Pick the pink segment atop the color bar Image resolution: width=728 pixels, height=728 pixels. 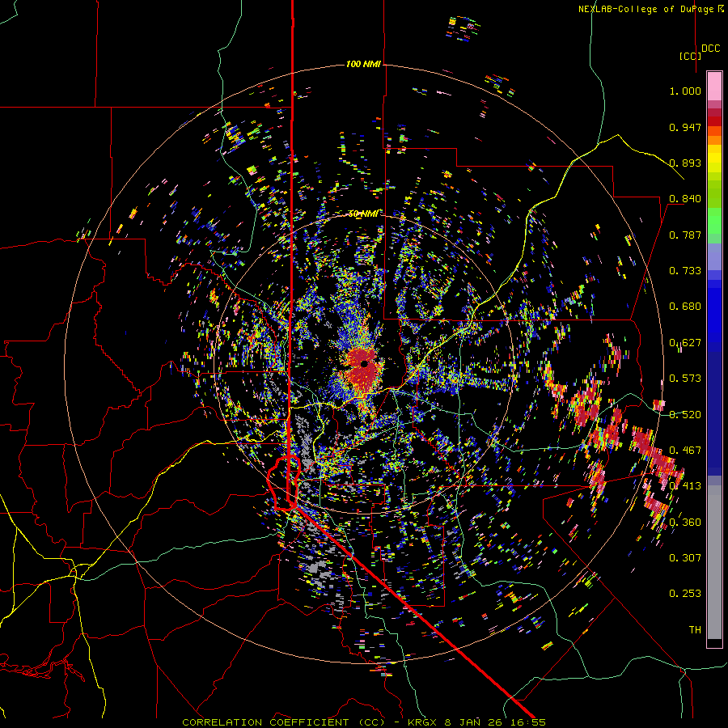click(714, 86)
